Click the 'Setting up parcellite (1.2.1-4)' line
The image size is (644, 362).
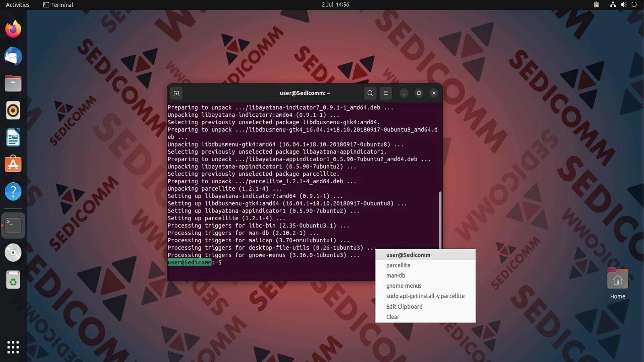pos(226,218)
